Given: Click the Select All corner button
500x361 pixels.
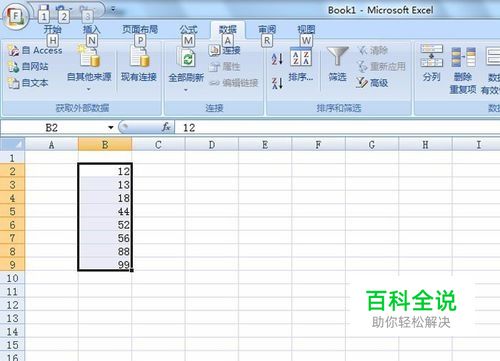Looking at the screenshot, I should tap(13, 144).
